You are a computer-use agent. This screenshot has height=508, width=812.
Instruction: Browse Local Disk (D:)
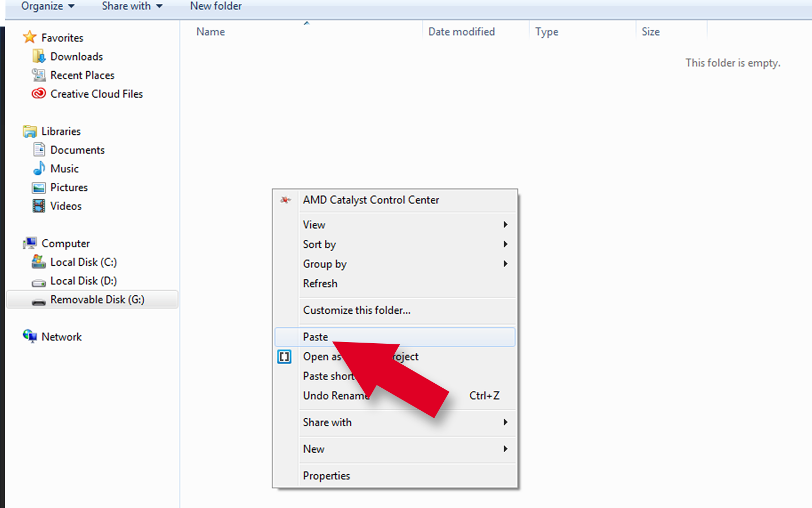83,281
